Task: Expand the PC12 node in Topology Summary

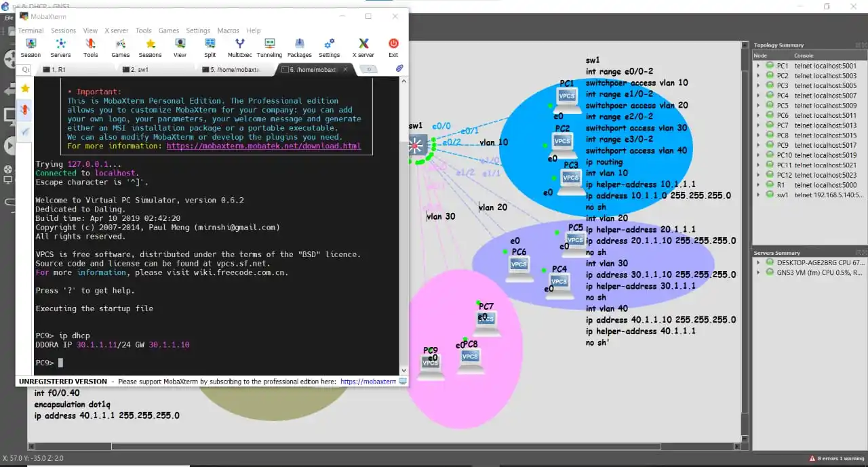Action: pyautogui.click(x=759, y=175)
